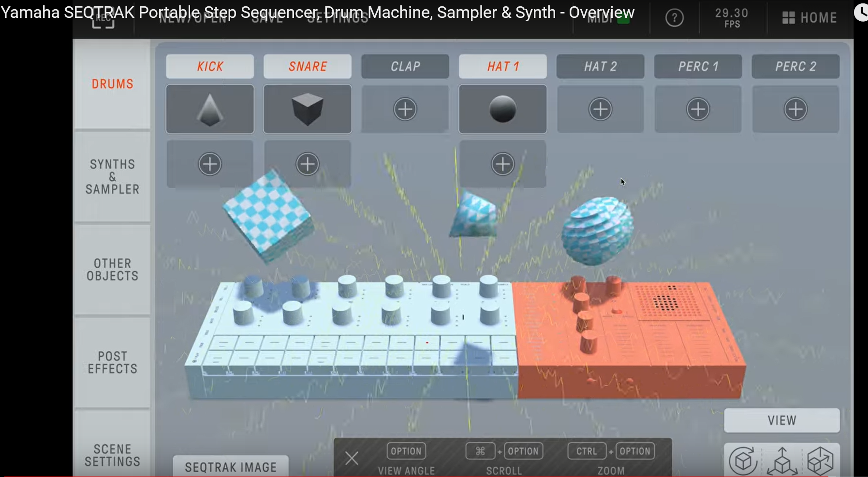
Task: Click the video title link
Action: click(318, 12)
